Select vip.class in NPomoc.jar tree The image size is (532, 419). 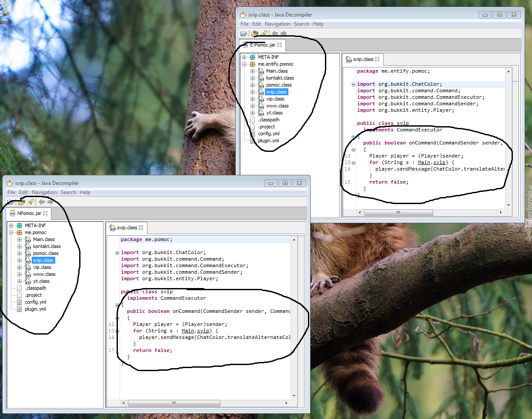click(42, 267)
